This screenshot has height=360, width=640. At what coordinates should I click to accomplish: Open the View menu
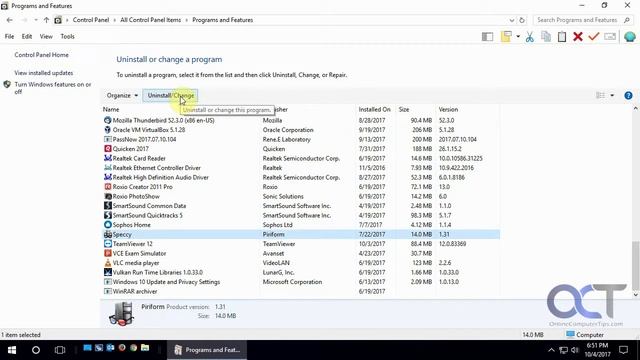tap(46, 36)
